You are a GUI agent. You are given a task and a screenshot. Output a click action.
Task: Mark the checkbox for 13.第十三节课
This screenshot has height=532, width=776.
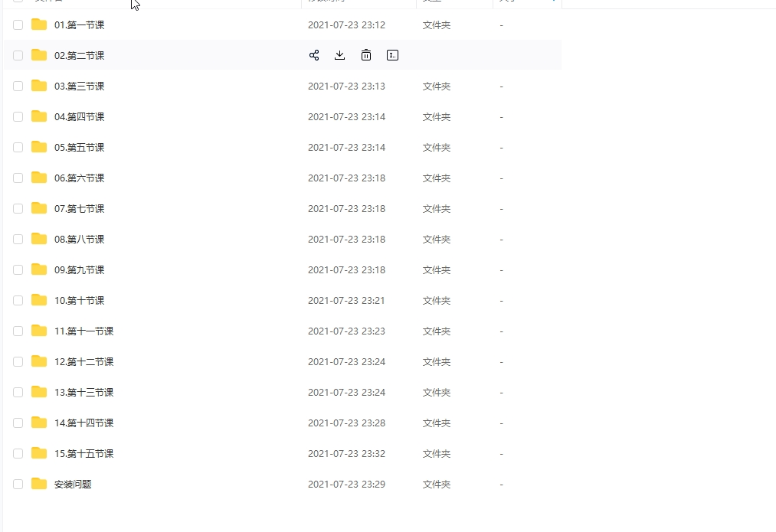[x=18, y=393]
